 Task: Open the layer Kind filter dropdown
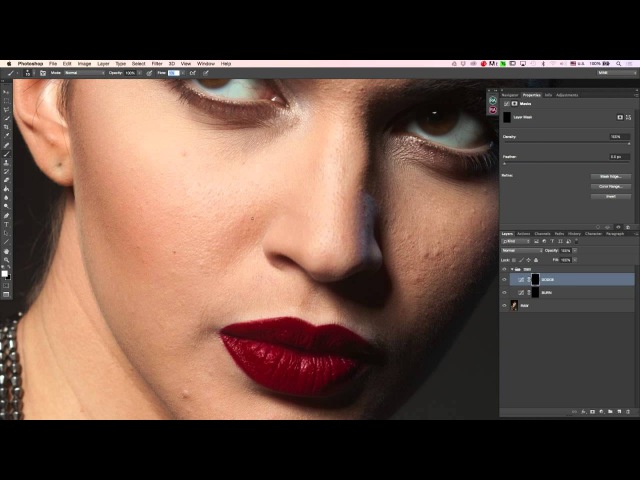point(516,241)
